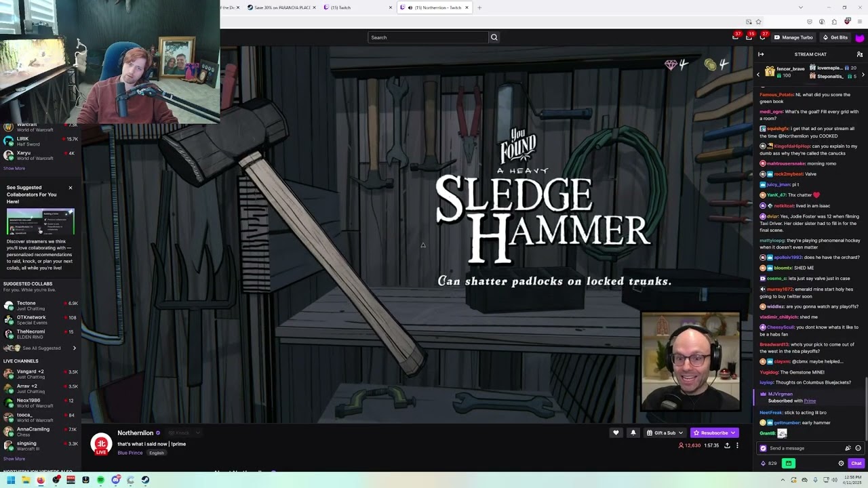
Task: Click the Get Bits button
Action: click(x=835, y=37)
